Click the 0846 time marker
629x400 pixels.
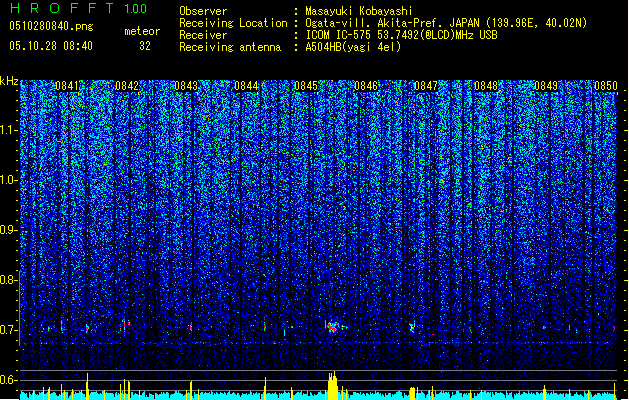[x=366, y=86]
